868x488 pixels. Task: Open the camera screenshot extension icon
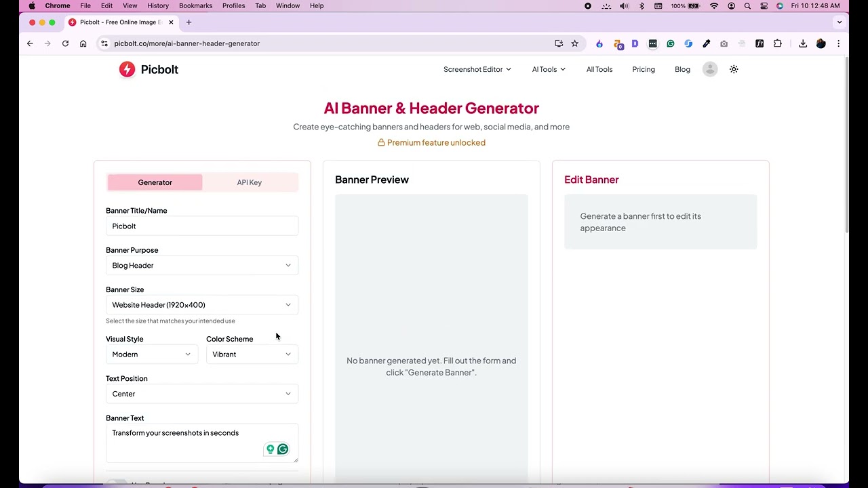point(724,43)
